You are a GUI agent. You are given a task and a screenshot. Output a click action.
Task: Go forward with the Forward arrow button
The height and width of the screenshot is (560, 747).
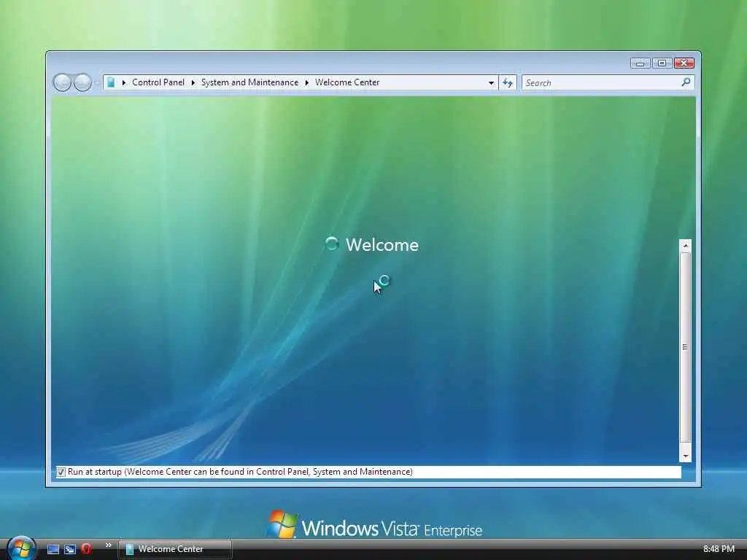click(x=82, y=82)
